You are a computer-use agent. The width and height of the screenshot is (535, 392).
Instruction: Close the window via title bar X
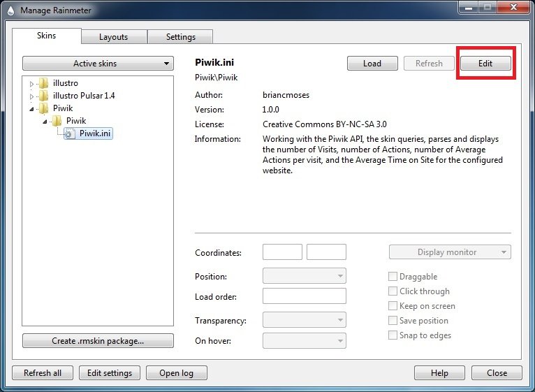pos(513,7)
